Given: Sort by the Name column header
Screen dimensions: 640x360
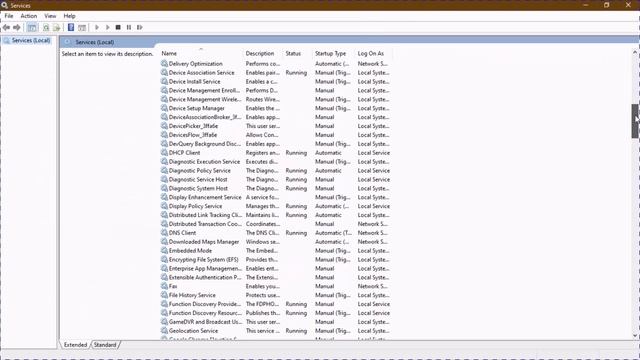Looking at the screenshot, I should [201, 53].
